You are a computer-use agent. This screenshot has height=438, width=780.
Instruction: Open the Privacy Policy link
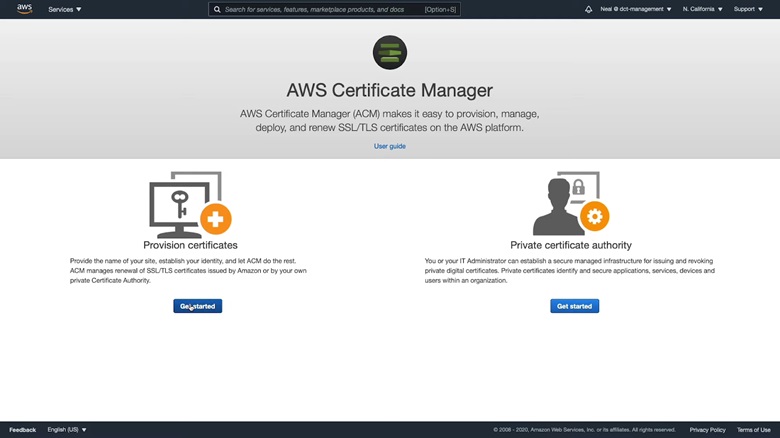tap(707, 430)
